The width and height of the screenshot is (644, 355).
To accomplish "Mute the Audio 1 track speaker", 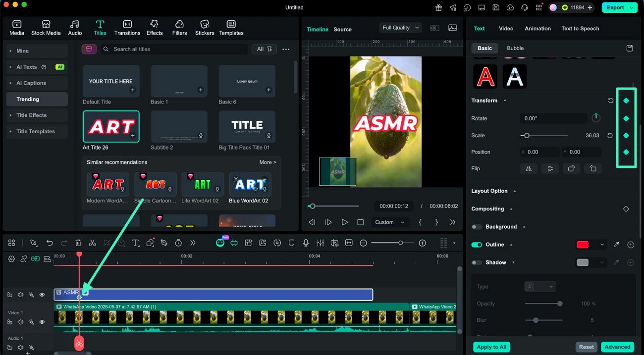I will [x=20, y=348].
